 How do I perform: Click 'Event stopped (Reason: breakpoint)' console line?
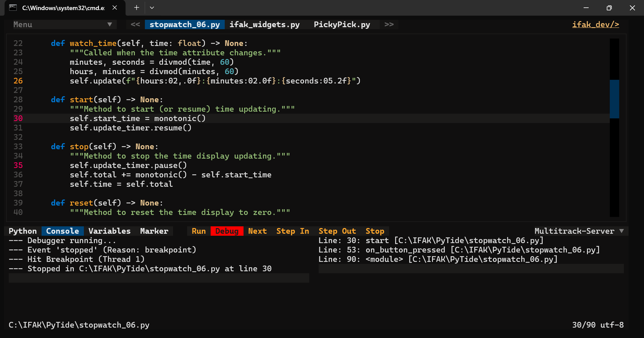click(x=102, y=250)
